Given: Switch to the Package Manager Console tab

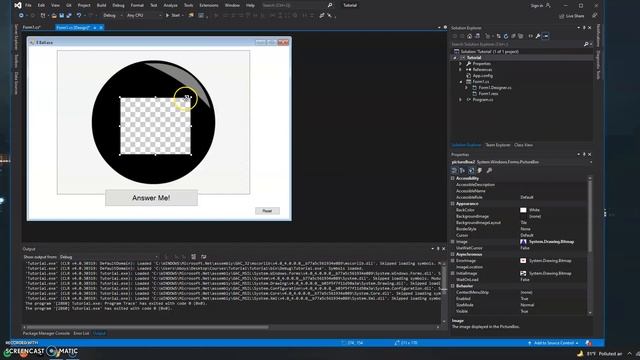Looking at the screenshot, I should point(46,333).
